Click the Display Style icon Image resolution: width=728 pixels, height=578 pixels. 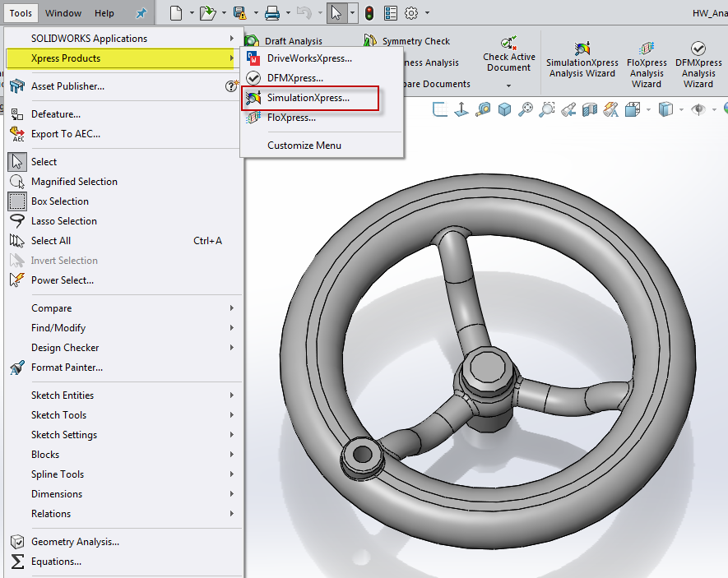tap(665, 110)
